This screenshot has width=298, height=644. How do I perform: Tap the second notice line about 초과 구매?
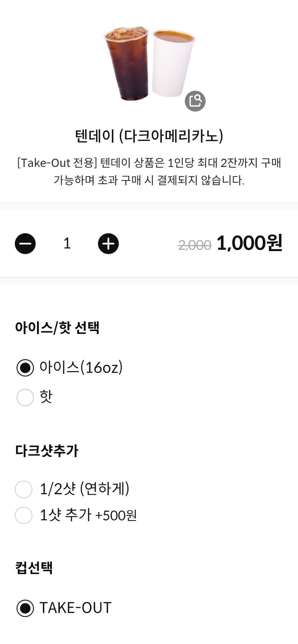(x=149, y=180)
